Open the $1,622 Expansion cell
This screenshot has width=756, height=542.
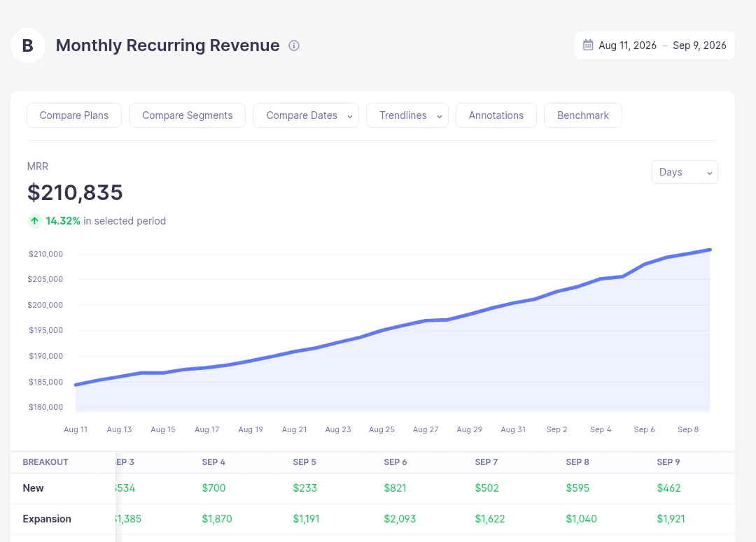[x=490, y=519]
